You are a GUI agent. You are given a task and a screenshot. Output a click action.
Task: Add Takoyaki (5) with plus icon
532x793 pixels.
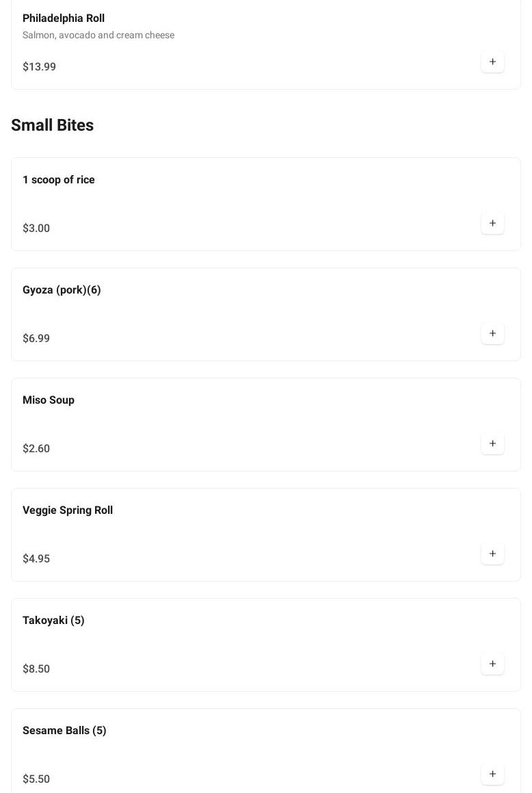492,664
